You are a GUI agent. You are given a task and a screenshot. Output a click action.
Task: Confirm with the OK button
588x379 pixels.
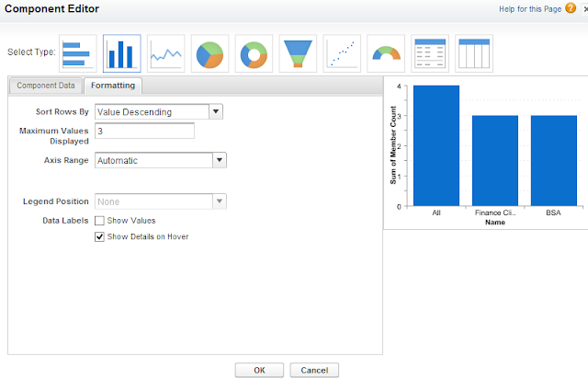(x=259, y=371)
